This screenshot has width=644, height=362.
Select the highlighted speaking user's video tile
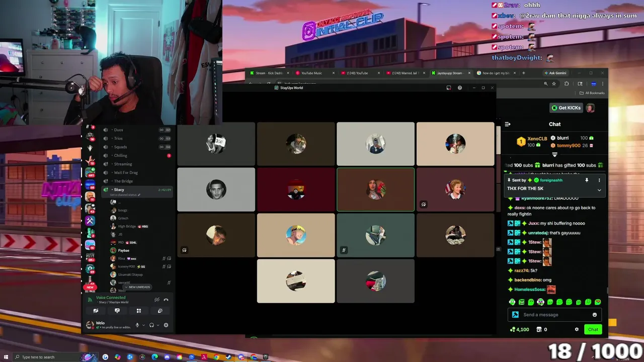click(x=375, y=190)
